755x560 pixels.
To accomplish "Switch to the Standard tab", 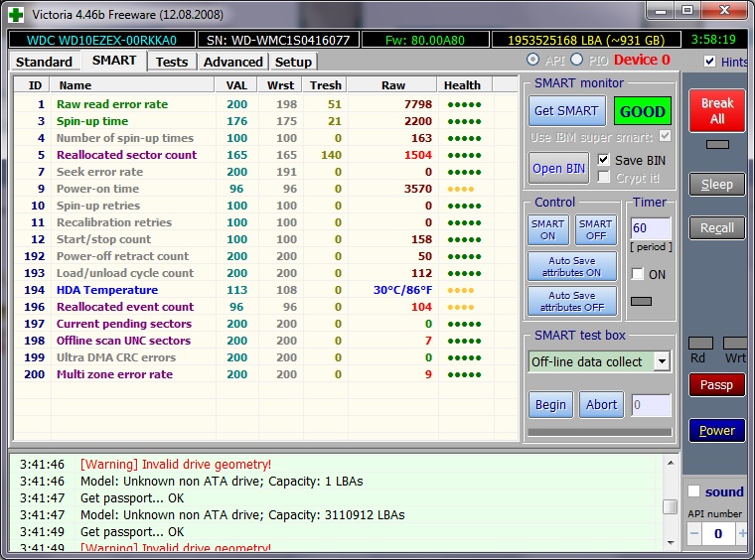I will [x=44, y=62].
